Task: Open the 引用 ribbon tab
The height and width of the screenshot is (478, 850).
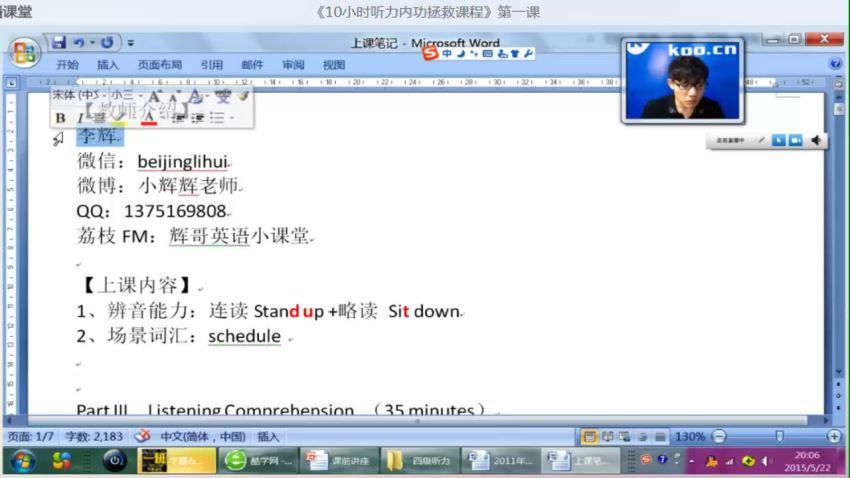Action: (211, 65)
